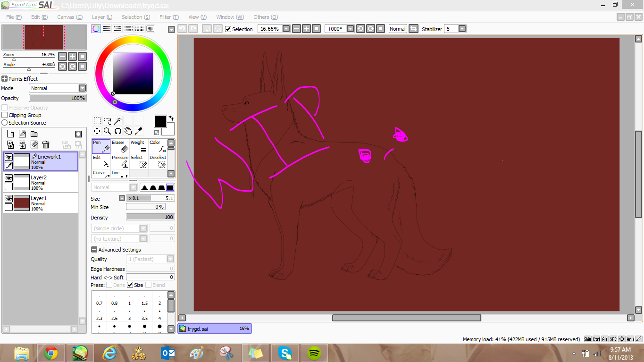The image size is (644, 362).
Task: Select the Edit linework tool
Action: tap(101, 161)
